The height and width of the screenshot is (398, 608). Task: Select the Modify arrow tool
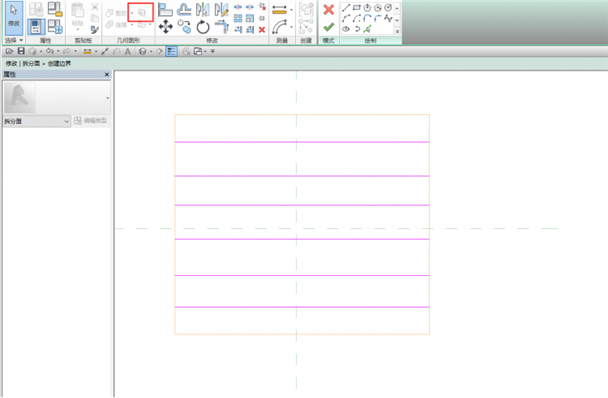(x=14, y=18)
